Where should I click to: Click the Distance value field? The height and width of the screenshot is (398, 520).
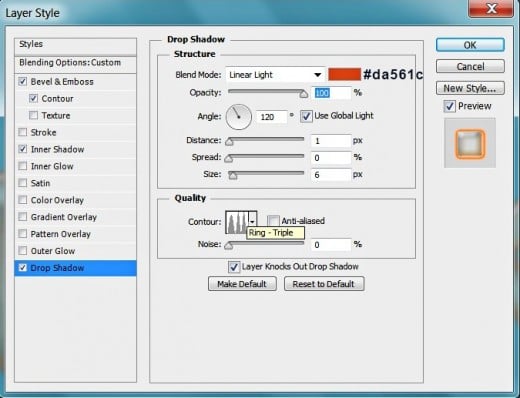point(331,141)
